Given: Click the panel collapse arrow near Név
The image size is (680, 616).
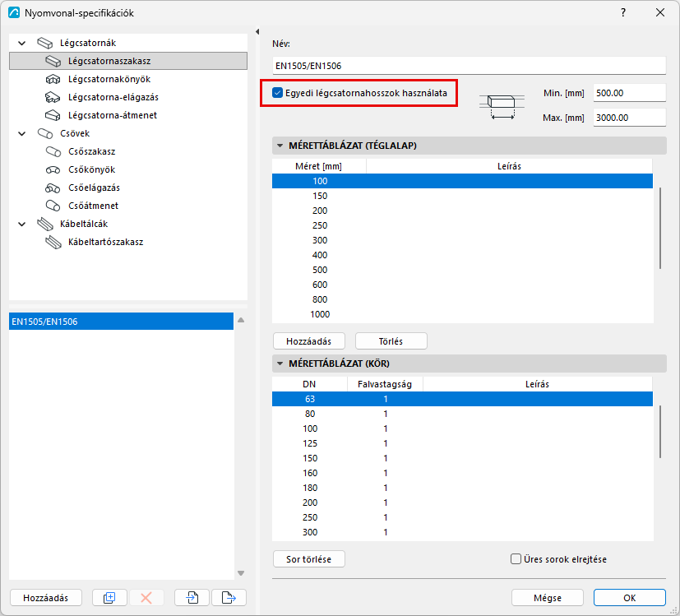Looking at the screenshot, I should 257,32.
